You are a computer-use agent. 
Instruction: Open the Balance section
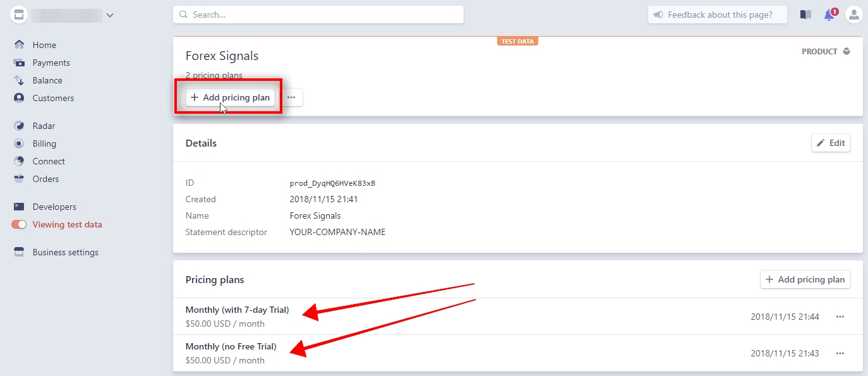pyautogui.click(x=47, y=80)
